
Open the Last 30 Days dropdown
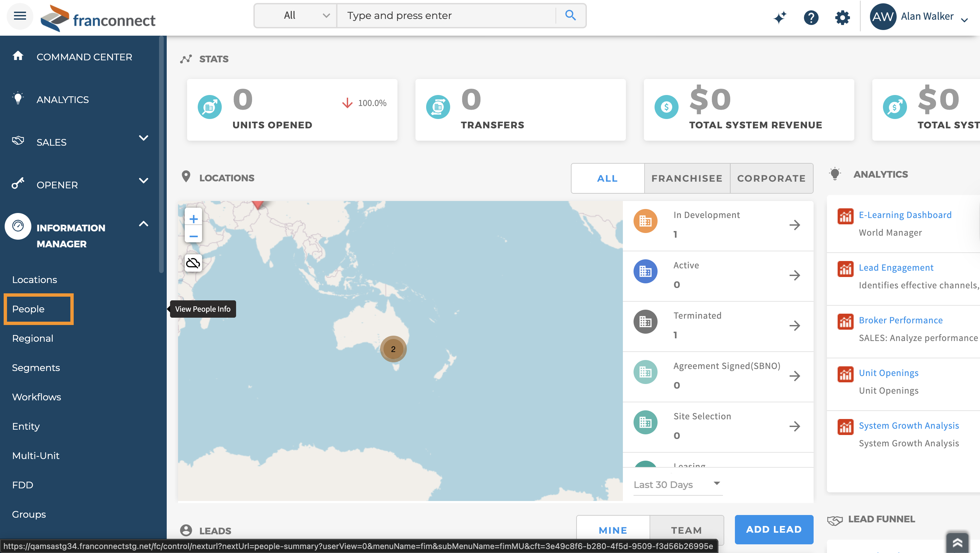click(677, 484)
